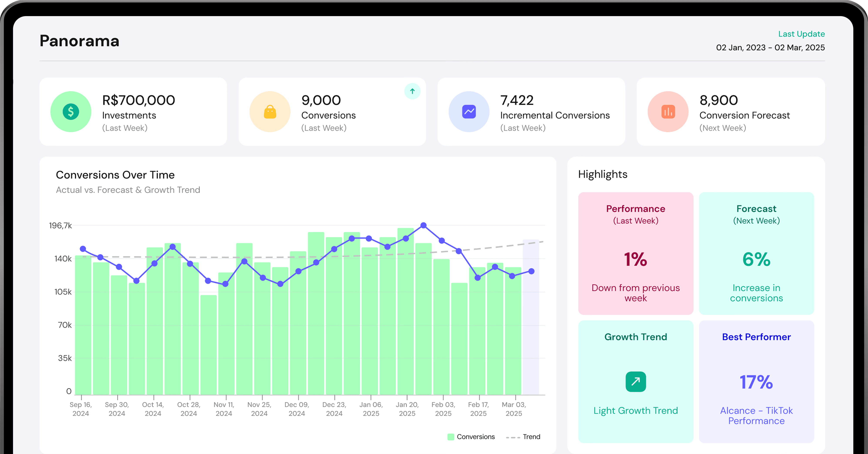Viewport: 868px width, 454px height.
Task: Click the Dec 09, 2024 axis label
Action: coord(297,409)
